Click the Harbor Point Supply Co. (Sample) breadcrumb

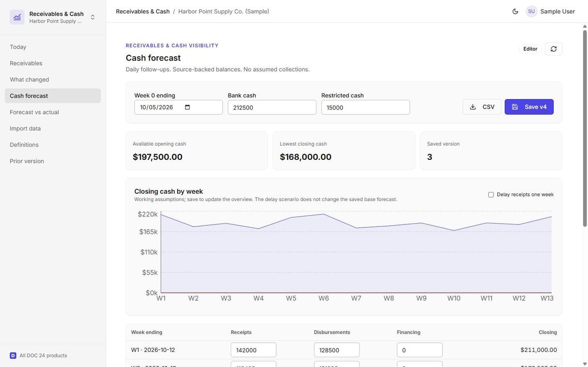(x=224, y=11)
